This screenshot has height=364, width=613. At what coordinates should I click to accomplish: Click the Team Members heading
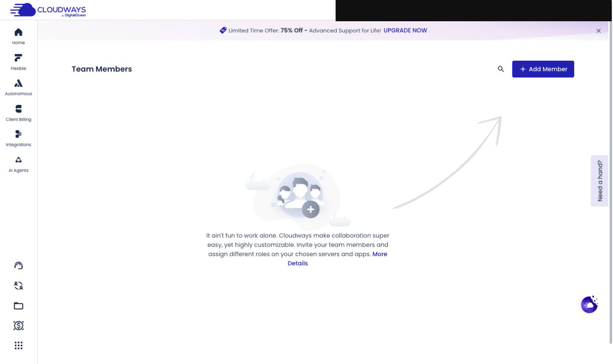pyautogui.click(x=102, y=69)
